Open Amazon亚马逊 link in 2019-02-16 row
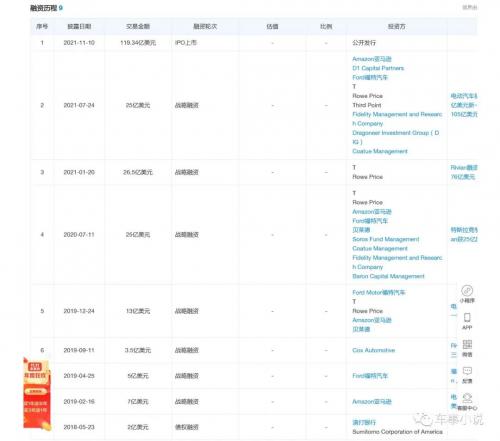This screenshot has width=500, height=441. click(x=372, y=402)
